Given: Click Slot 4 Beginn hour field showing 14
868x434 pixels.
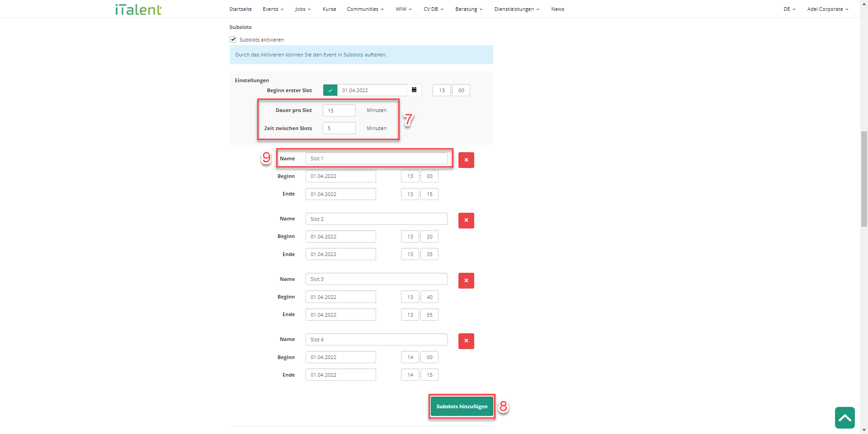Looking at the screenshot, I should [x=410, y=357].
